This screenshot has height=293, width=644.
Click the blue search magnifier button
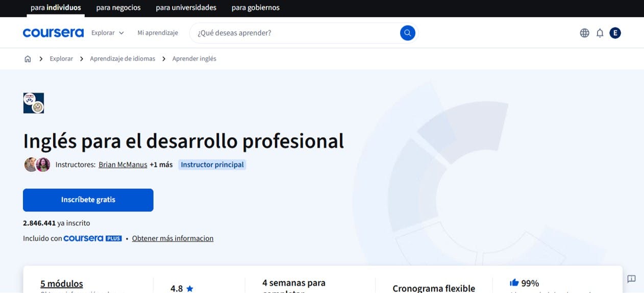click(x=407, y=33)
